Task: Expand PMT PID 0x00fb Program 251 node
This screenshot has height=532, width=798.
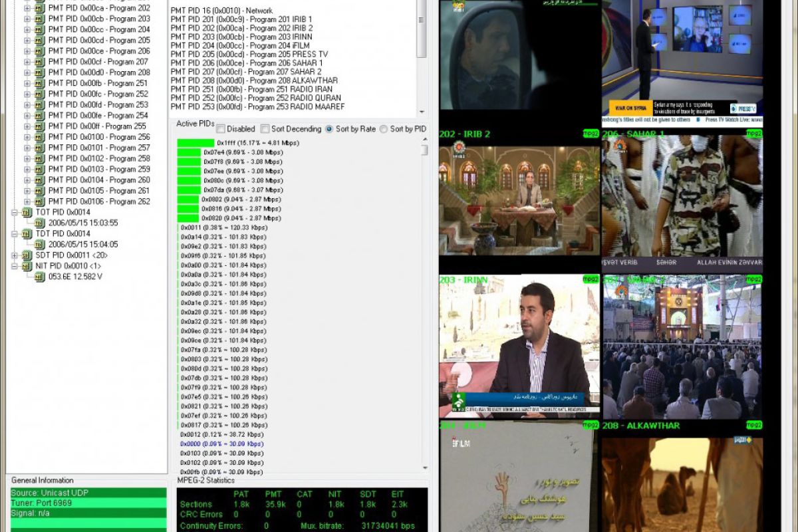Action: [27, 83]
